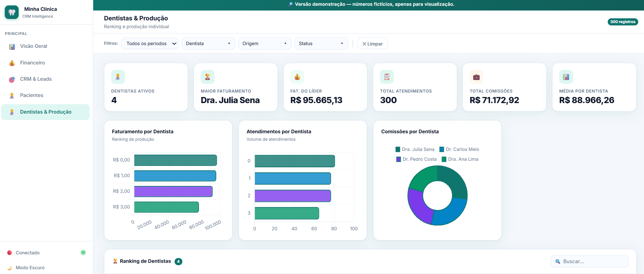The image size is (644, 274).
Task: Click the blue bar in Atendimentos chart
Action: 293,179
